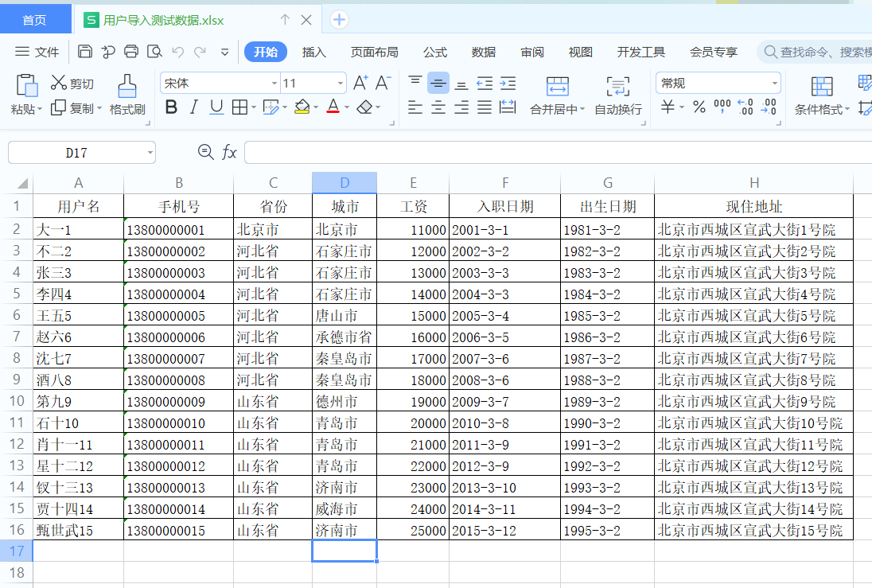
Task: Switch to the 插入 tab
Action: click(x=313, y=52)
